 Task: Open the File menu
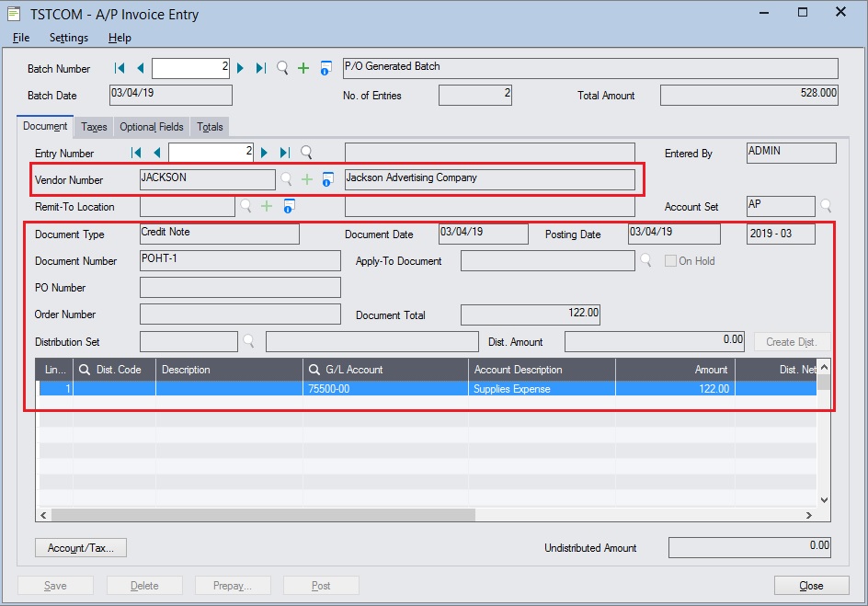pos(21,38)
